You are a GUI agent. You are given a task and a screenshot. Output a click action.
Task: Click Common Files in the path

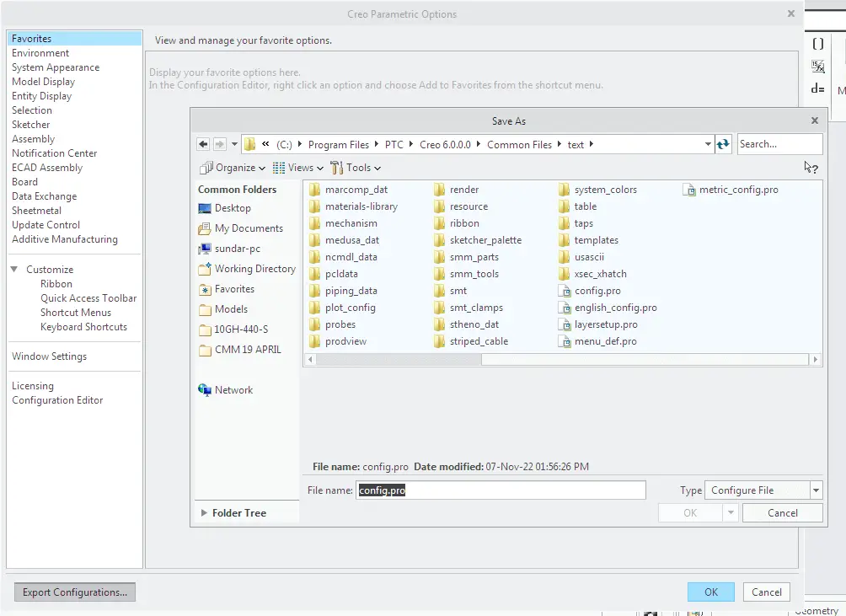[519, 145]
